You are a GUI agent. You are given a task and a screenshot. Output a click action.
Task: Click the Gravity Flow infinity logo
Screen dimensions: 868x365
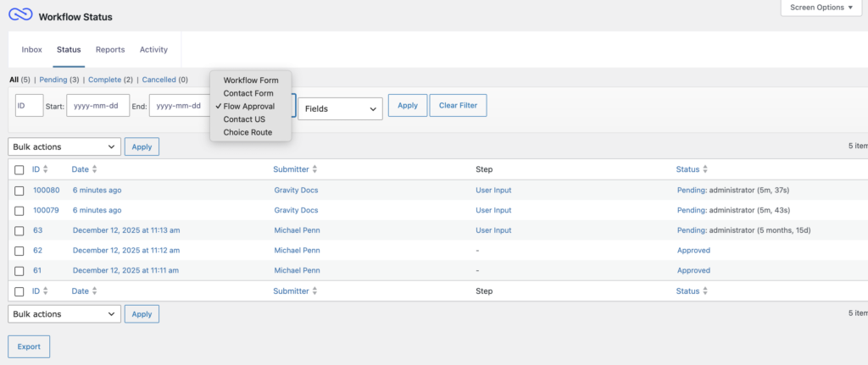click(20, 14)
